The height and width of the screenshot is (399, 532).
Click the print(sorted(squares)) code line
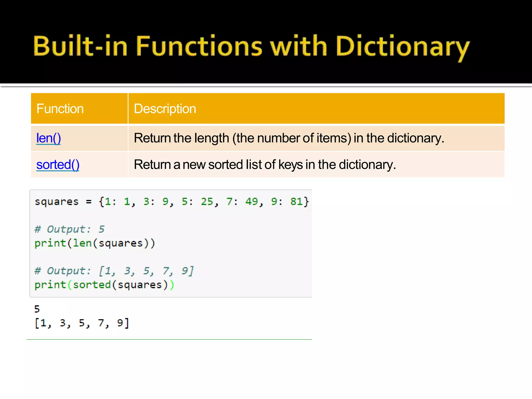104,285
